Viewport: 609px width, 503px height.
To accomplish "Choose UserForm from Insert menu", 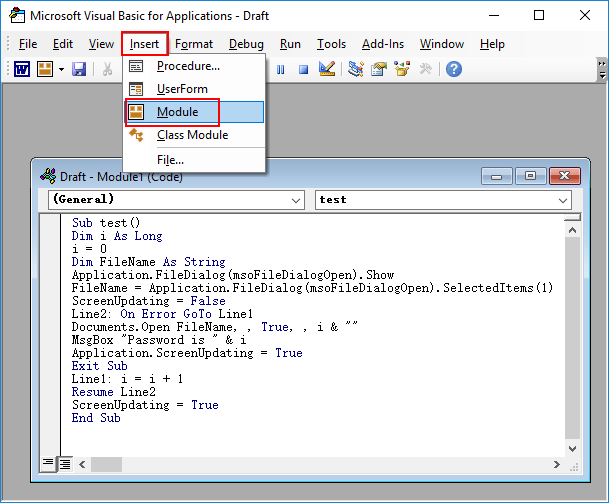I will pos(194,89).
